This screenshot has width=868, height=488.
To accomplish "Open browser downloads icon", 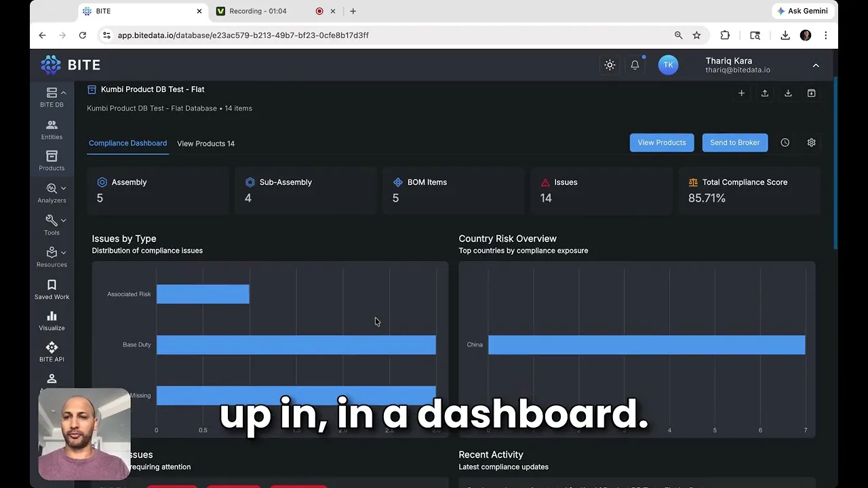I will (785, 35).
